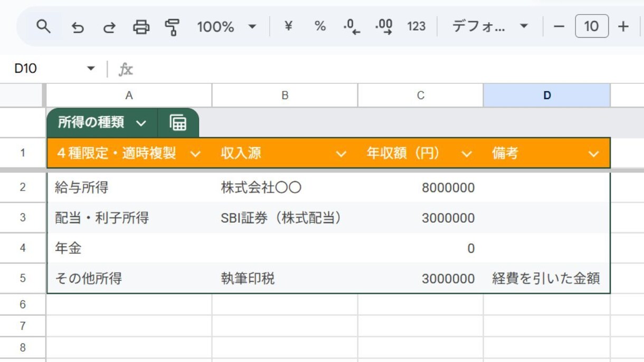644x362 pixels.
Task: Click the 収入源 header cell text
Action: point(241,154)
